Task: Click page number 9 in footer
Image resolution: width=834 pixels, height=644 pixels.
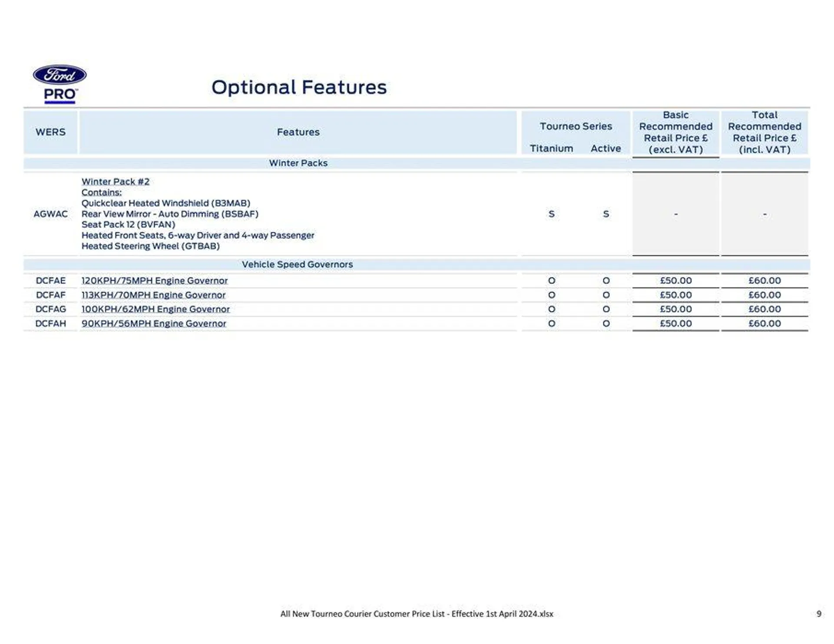Action: tap(819, 614)
